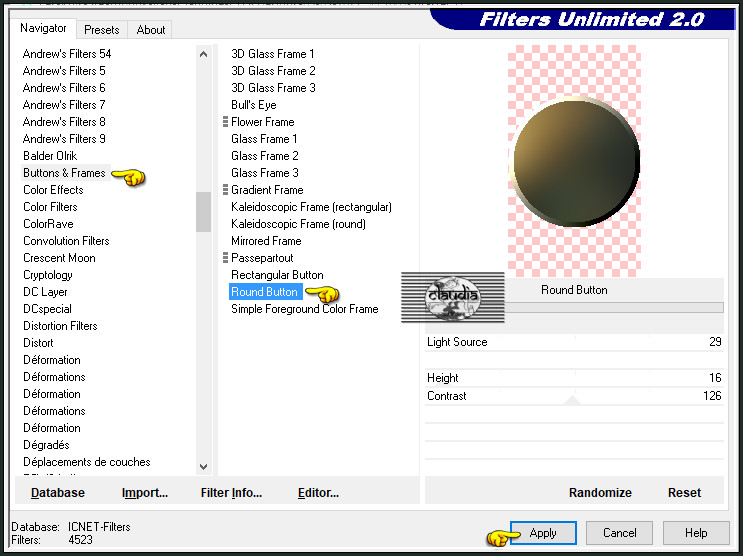Click the Flower Frame marker icon
The width and height of the screenshot is (743, 556).
(x=226, y=122)
